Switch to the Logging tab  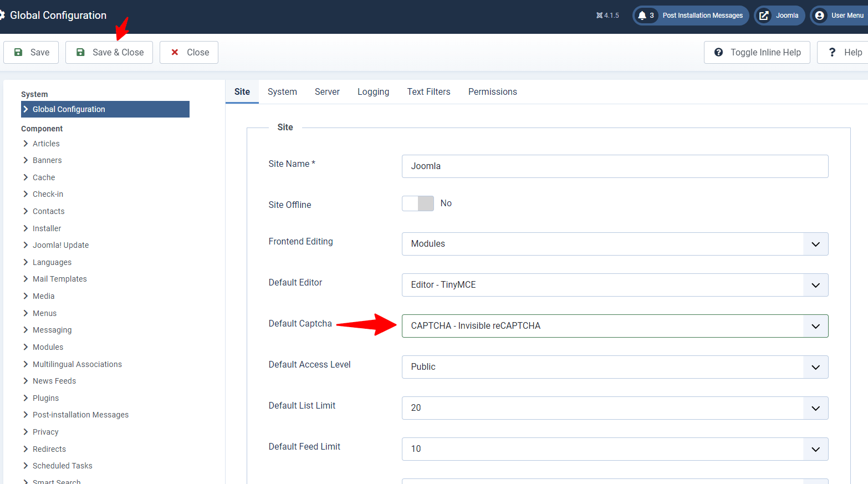pyautogui.click(x=373, y=91)
